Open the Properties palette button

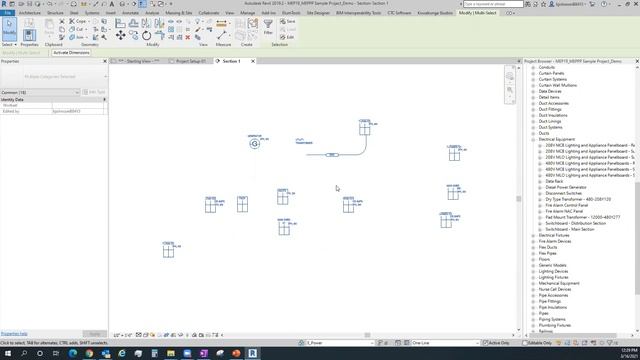click(x=29, y=35)
